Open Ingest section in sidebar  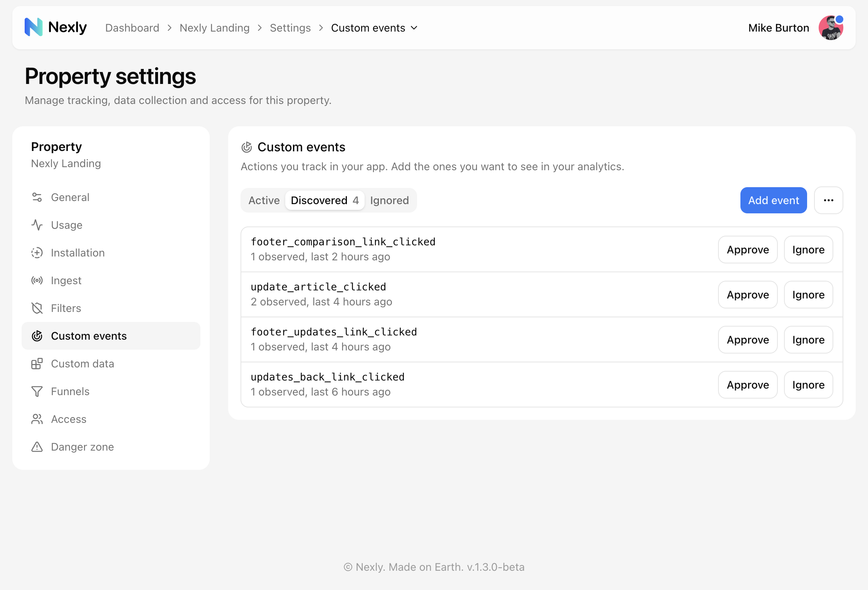pos(111,280)
